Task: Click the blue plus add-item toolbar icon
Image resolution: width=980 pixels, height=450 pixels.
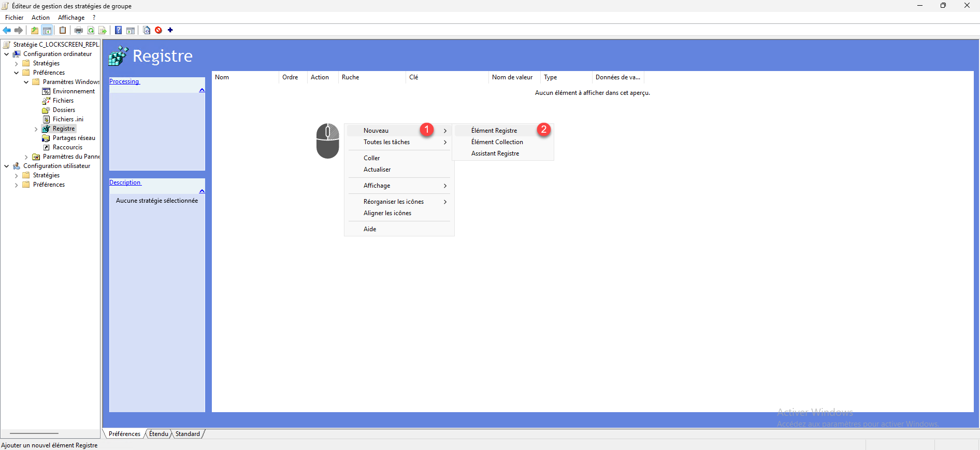Action: 170,30
